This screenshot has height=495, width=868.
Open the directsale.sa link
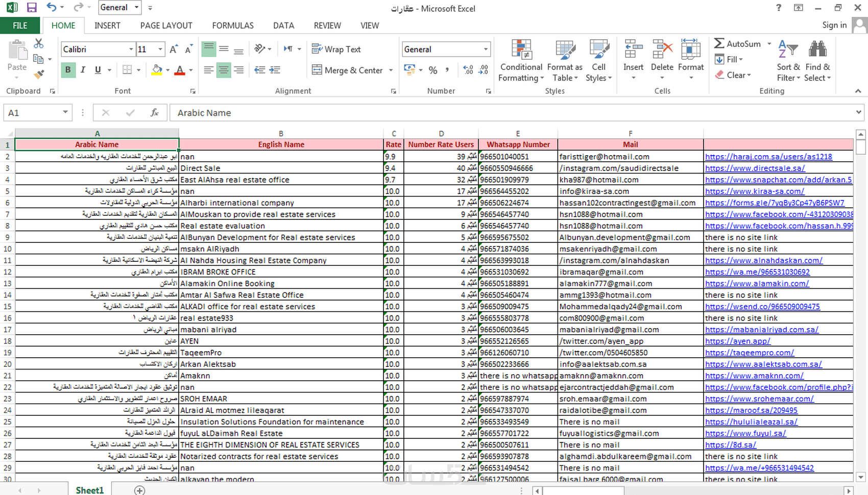click(755, 168)
